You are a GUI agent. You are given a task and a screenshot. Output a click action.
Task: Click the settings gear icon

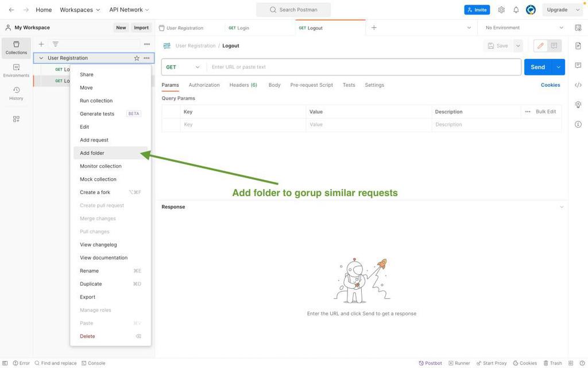(501, 10)
